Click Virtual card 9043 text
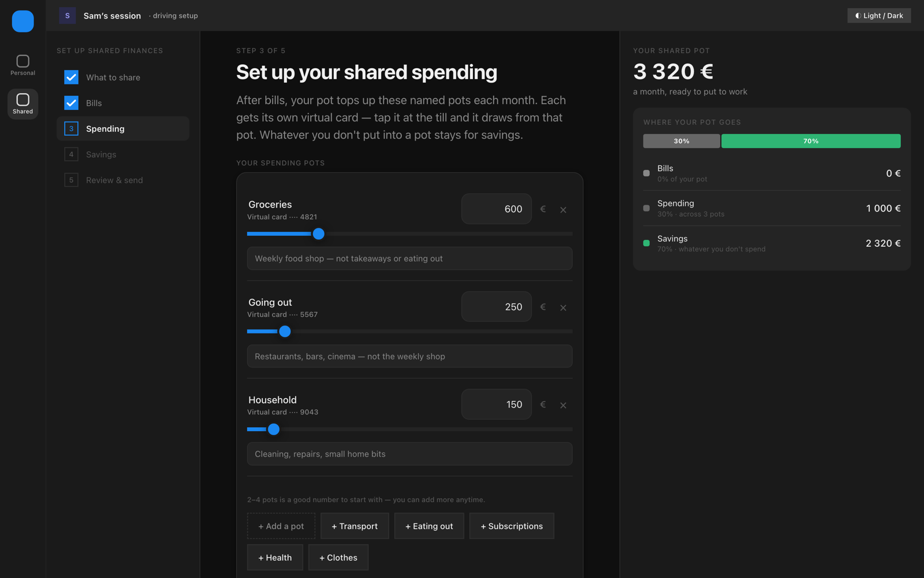 pyautogui.click(x=283, y=412)
